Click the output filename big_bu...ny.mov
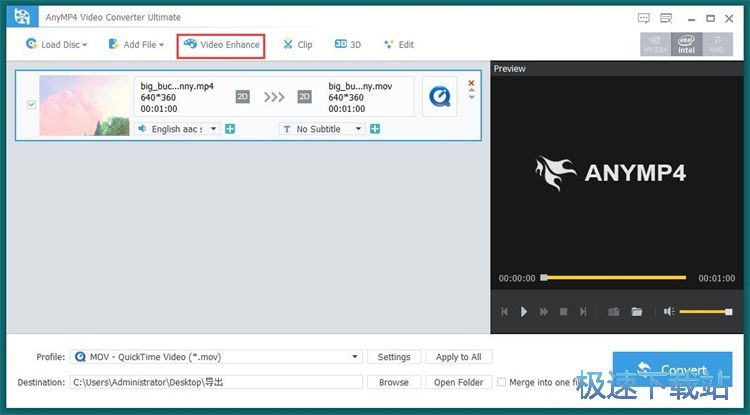This screenshot has width=750, height=415. pos(360,87)
